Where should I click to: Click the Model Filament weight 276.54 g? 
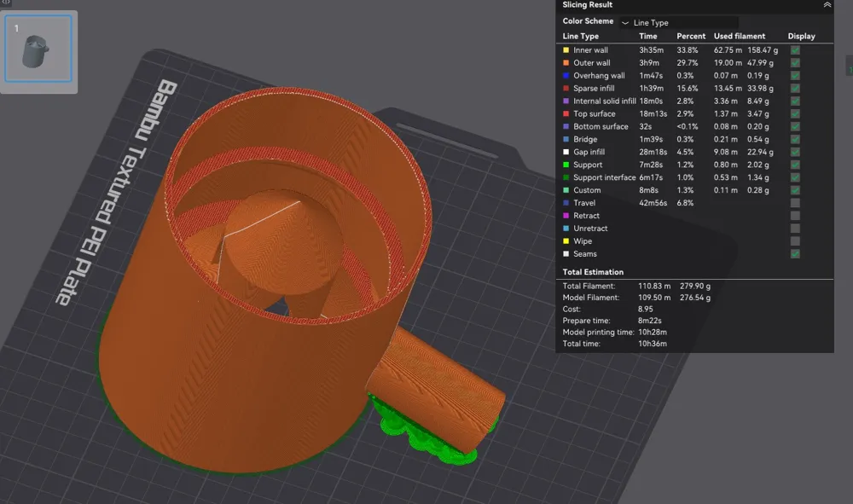(x=695, y=298)
